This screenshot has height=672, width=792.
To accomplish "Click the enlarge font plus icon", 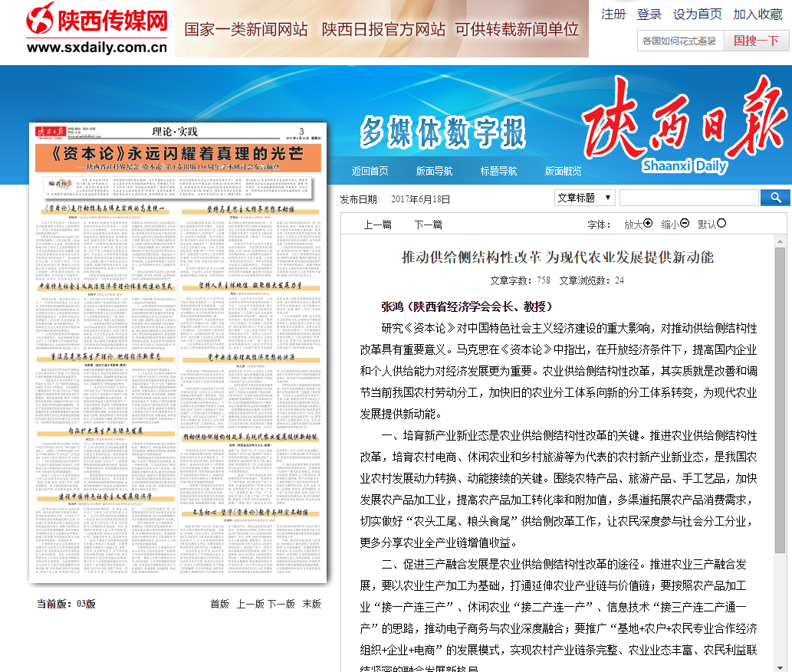I will pos(648,224).
